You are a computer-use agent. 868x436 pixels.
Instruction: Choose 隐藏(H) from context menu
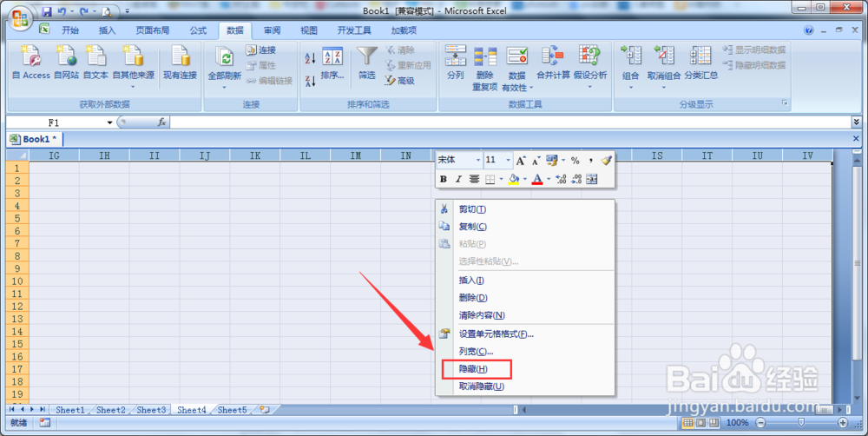pos(525,369)
